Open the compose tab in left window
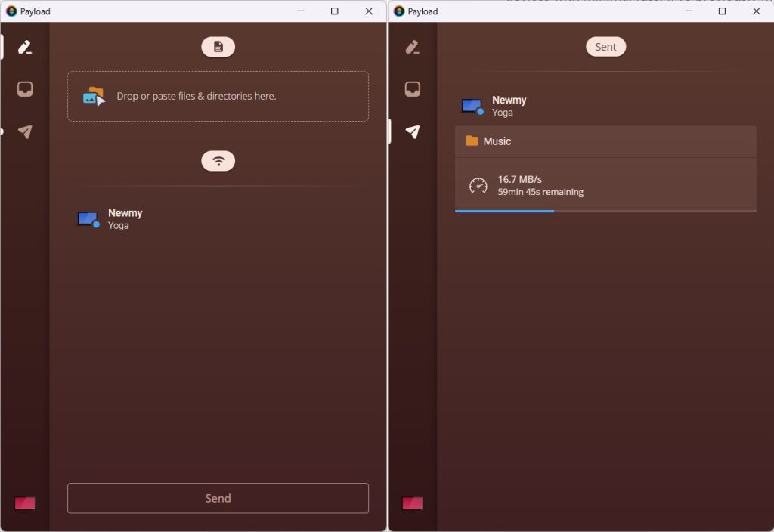 tap(25, 47)
